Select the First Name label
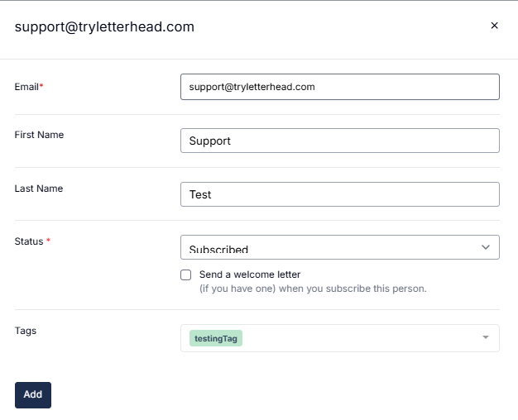The image size is (518, 420). click(x=39, y=135)
